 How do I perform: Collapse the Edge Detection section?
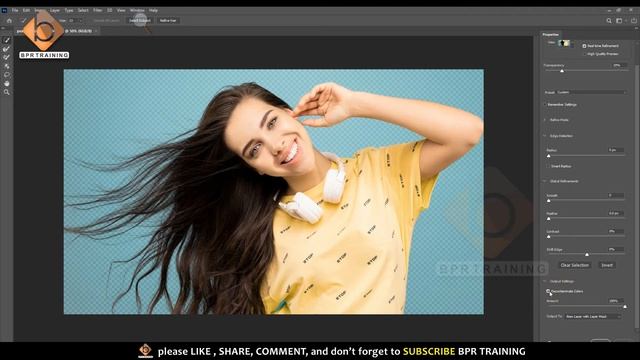(x=544, y=136)
